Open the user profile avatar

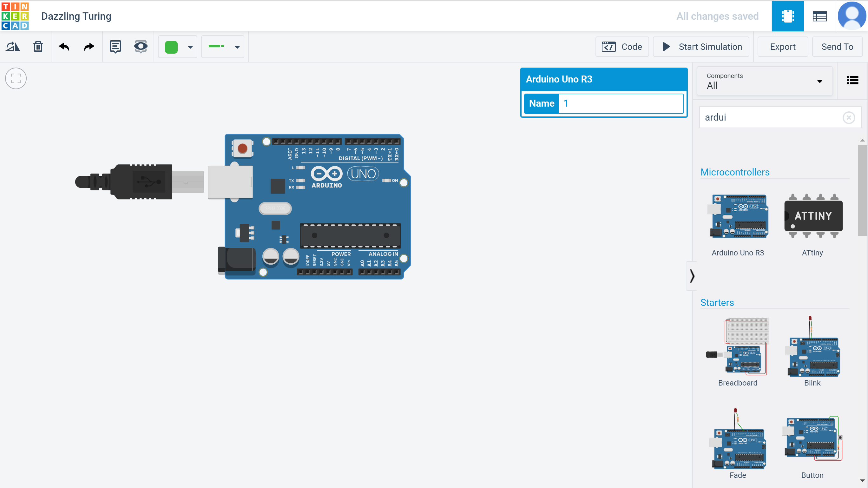(x=852, y=16)
